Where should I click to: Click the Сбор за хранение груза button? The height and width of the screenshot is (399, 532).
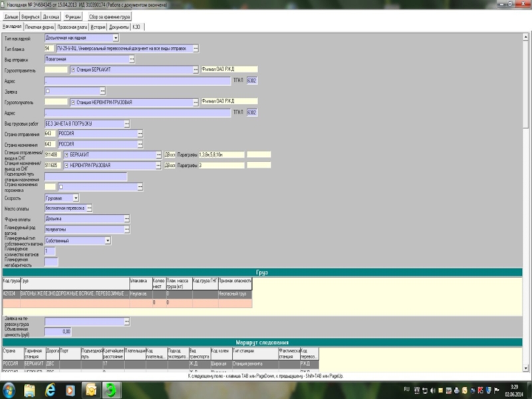coord(110,15)
